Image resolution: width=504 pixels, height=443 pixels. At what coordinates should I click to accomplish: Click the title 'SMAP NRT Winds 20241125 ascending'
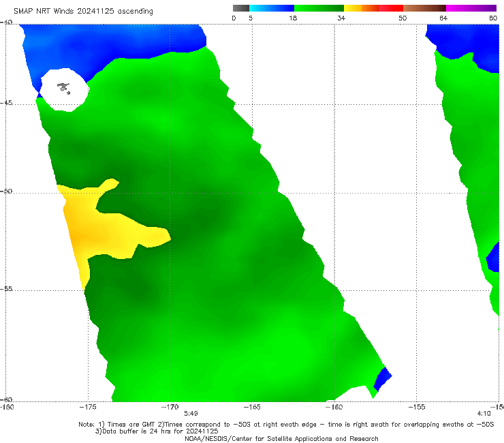pos(83,12)
